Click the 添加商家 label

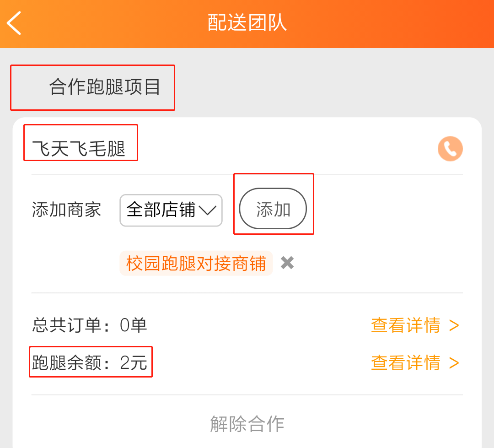[x=67, y=210]
